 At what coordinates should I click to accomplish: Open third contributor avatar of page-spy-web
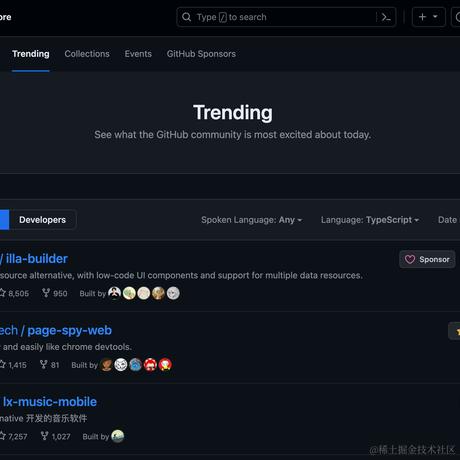136,365
